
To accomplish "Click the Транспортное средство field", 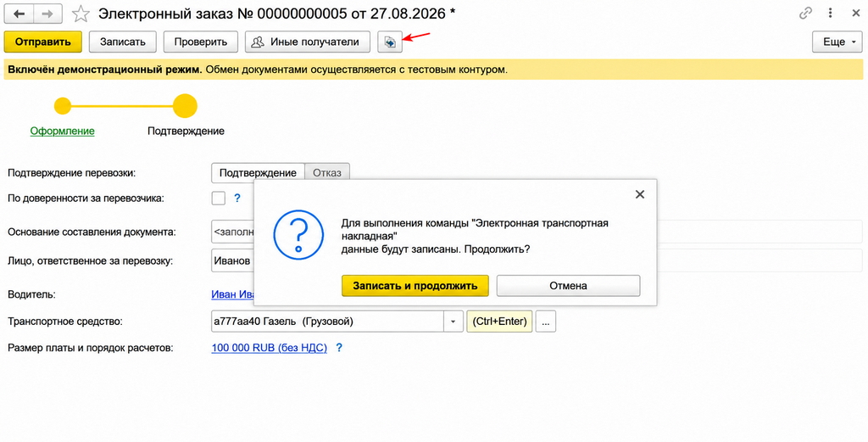I will click(328, 322).
